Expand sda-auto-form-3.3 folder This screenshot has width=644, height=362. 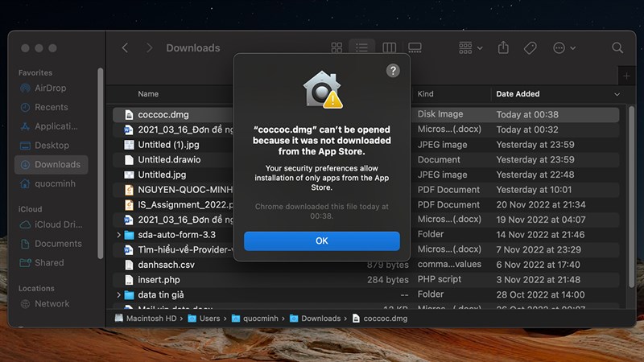pos(118,235)
